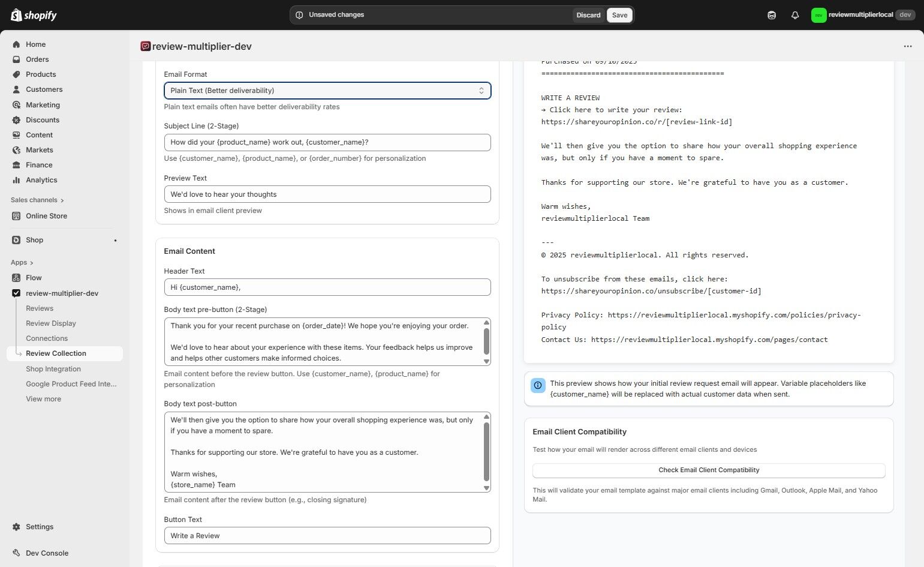924x567 pixels.
Task: Select the Products icon in the sidebar
Action: tap(17, 74)
